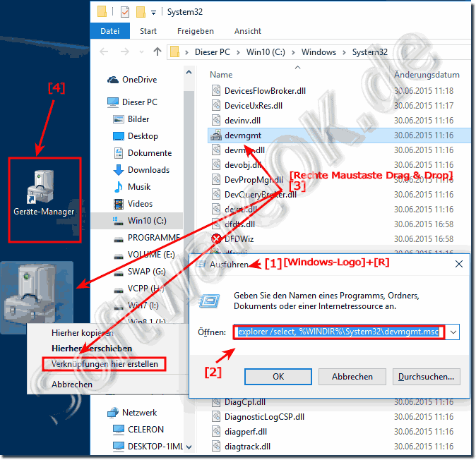Open the Datei ribbon tab

[110, 31]
